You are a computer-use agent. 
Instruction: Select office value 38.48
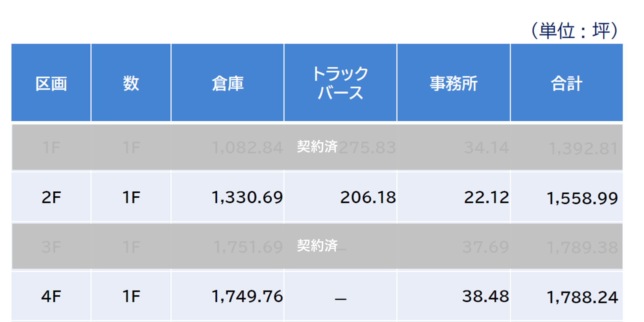click(485, 297)
